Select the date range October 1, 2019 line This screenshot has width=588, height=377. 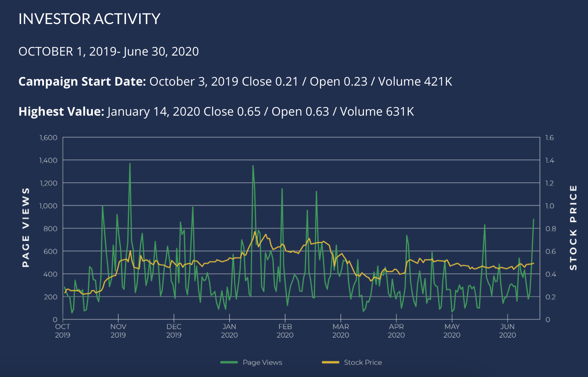(109, 51)
